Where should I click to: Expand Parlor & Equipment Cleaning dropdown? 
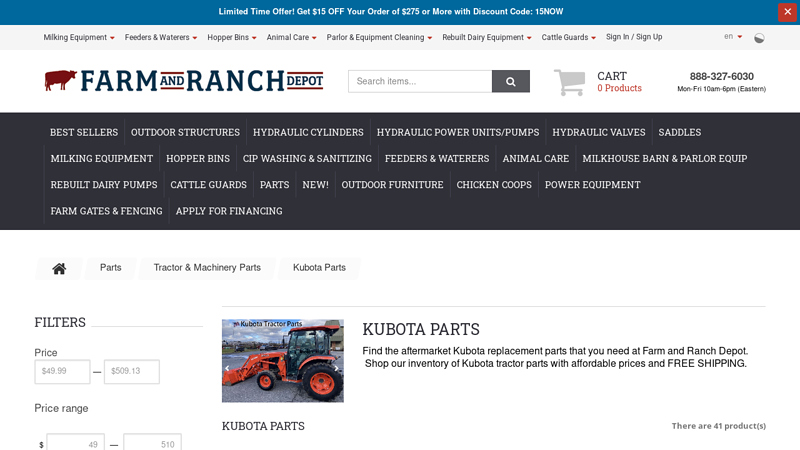[x=379, y=37]
